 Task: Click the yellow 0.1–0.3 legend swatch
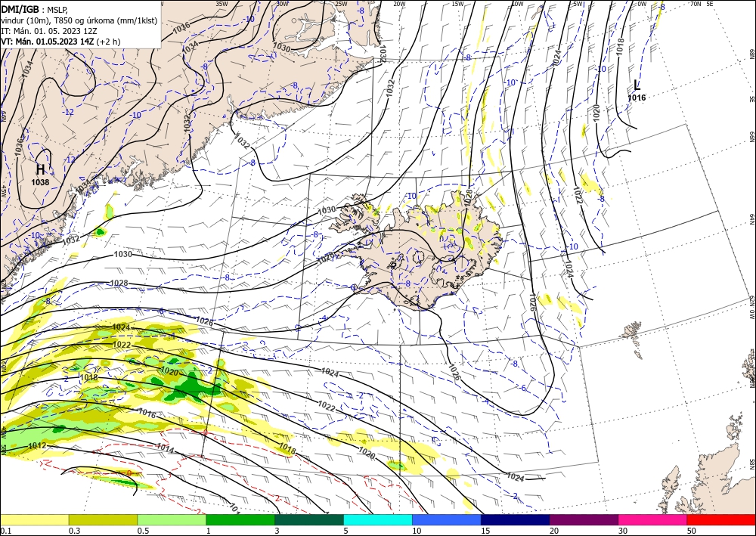coord(34,519)
